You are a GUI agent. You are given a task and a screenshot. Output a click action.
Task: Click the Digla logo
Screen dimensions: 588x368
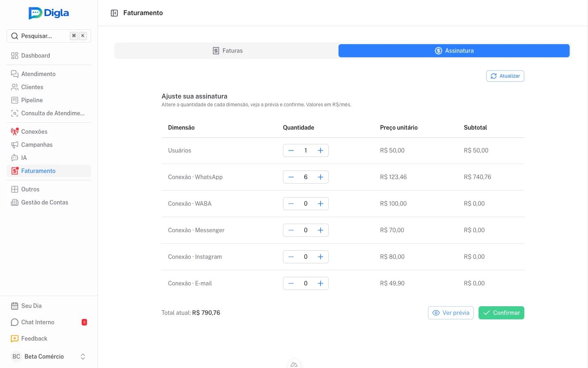point(49,13)
